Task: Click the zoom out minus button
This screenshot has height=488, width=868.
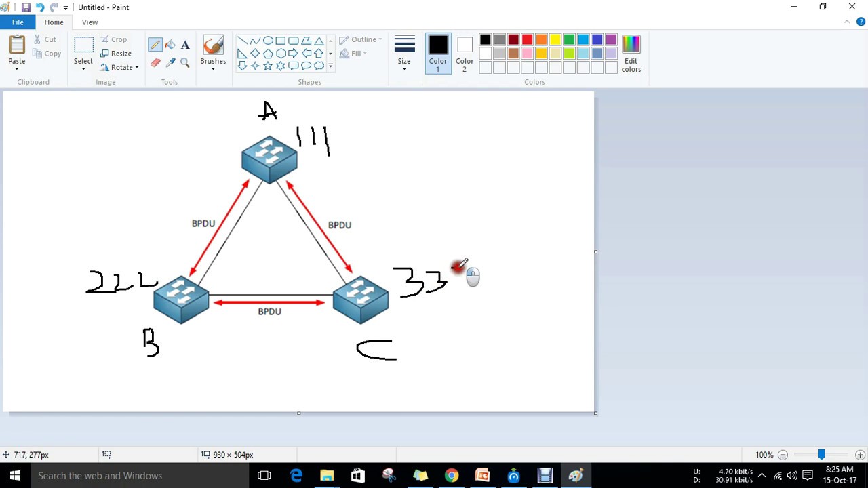Action: coord(783,455)
